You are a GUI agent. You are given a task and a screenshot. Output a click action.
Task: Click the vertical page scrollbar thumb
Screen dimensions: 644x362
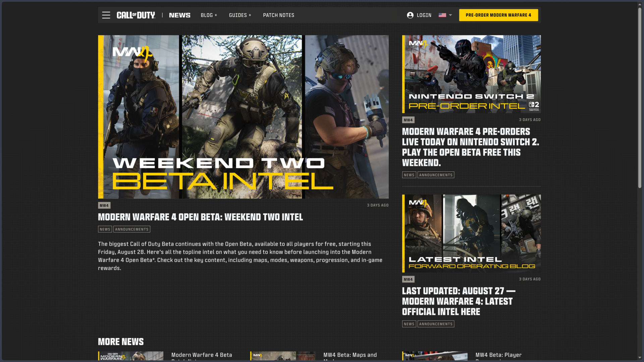[x=640, y=97]
